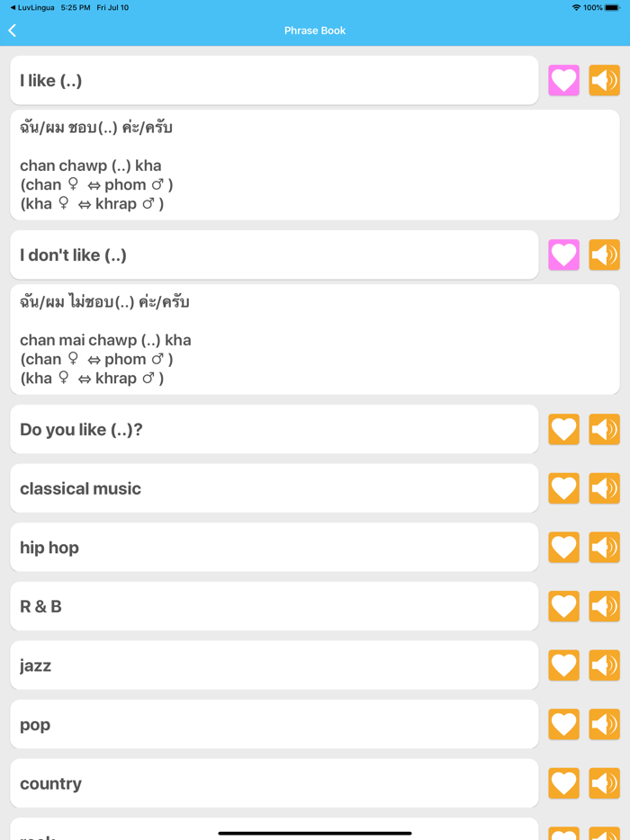Play audio for 'I like (..)' phrase
The image size is (630, 840).
[604, 80]
